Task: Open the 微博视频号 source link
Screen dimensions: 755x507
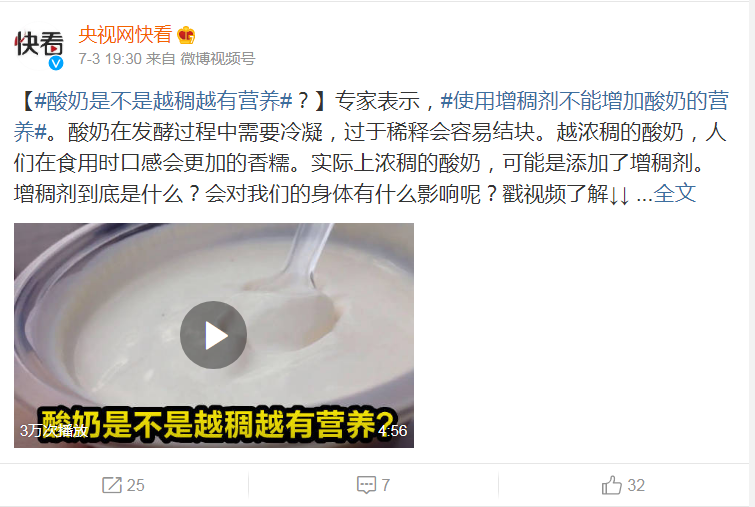Action: click(218, 59)
